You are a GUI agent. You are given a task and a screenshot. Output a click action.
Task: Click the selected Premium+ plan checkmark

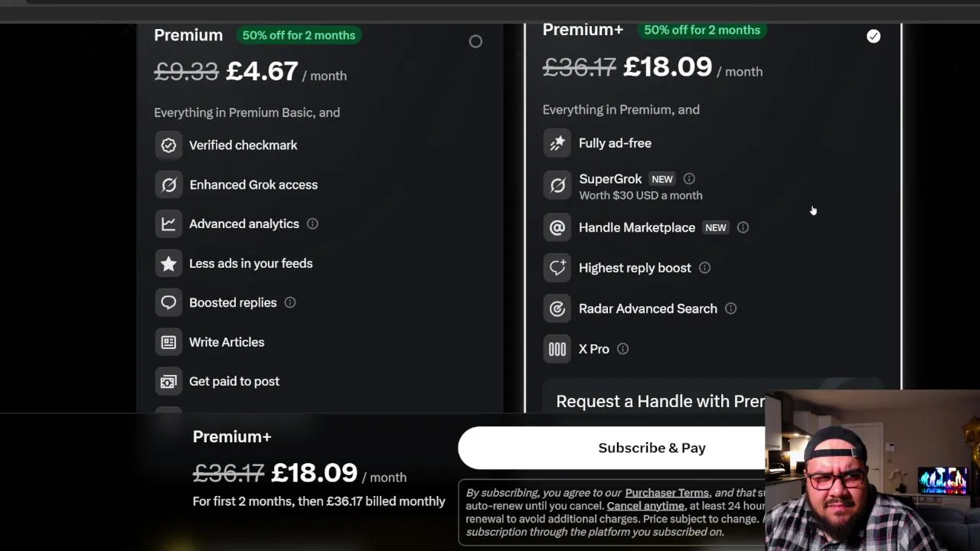tap(874, 36)
